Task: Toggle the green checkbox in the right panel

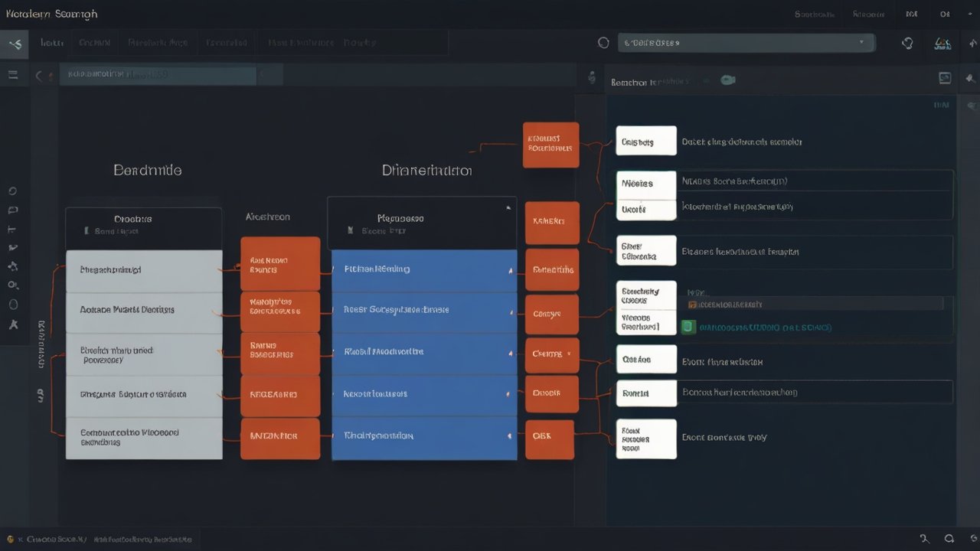Action: [x=688, y=328]
